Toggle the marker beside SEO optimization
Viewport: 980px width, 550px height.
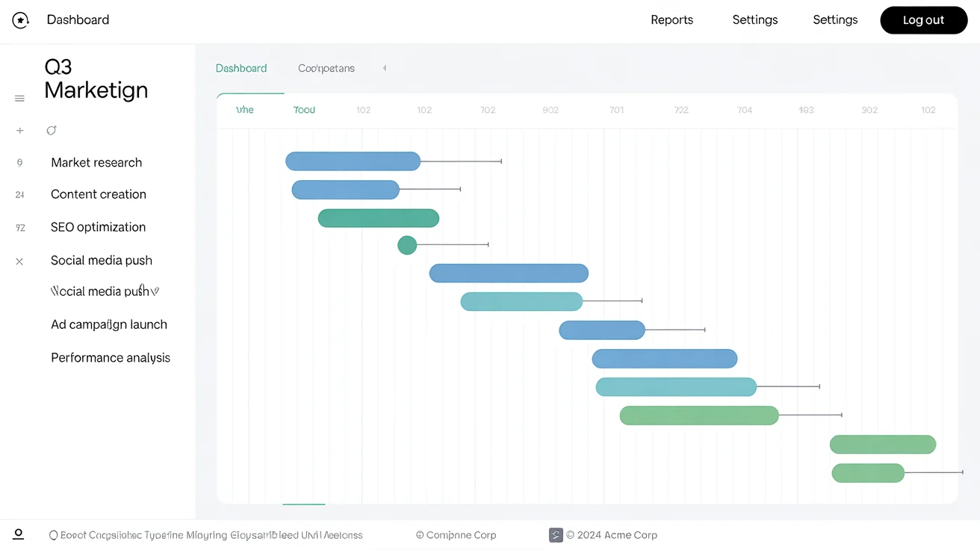point(19,227)
